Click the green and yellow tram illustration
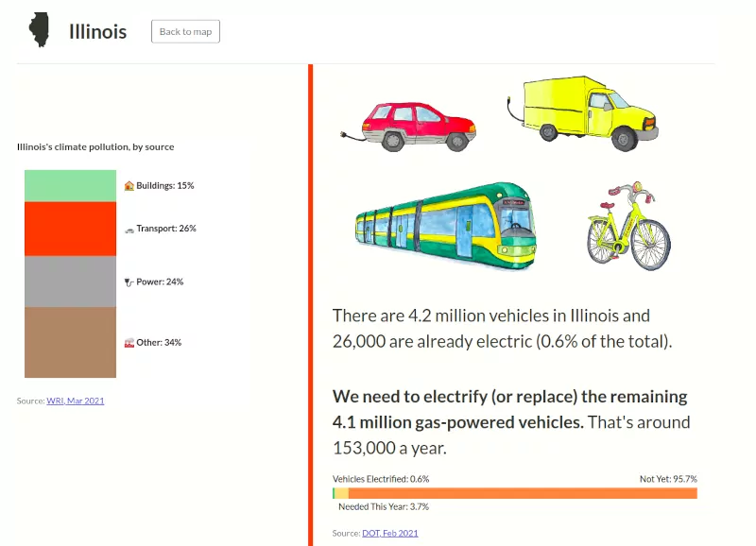756x546 pixels. click(444, 225)
